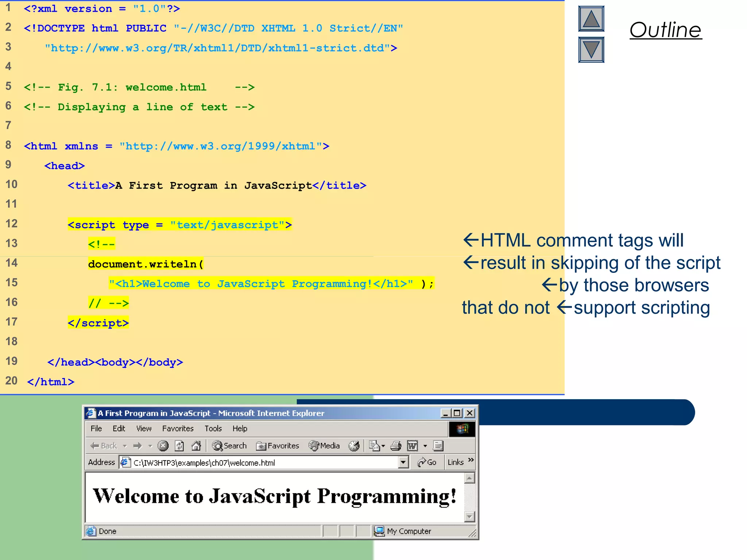This screenshot has width=747, height=560.
Task: Click the scroll-down arrow of the IE page scrollbar
Action: pos(470,517)
